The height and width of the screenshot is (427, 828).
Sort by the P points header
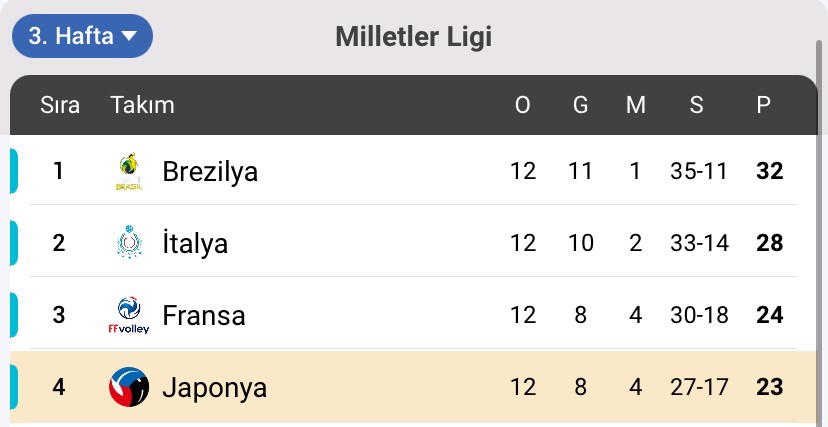tap(763, 105)
